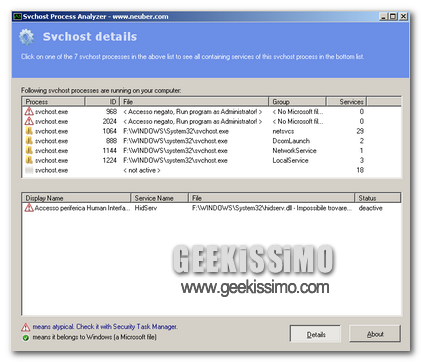Click warning icon beside Accesso periferica Human Interface
This screenshot has height=362, width=421.
pyautogui.click(x=29, y=208)
